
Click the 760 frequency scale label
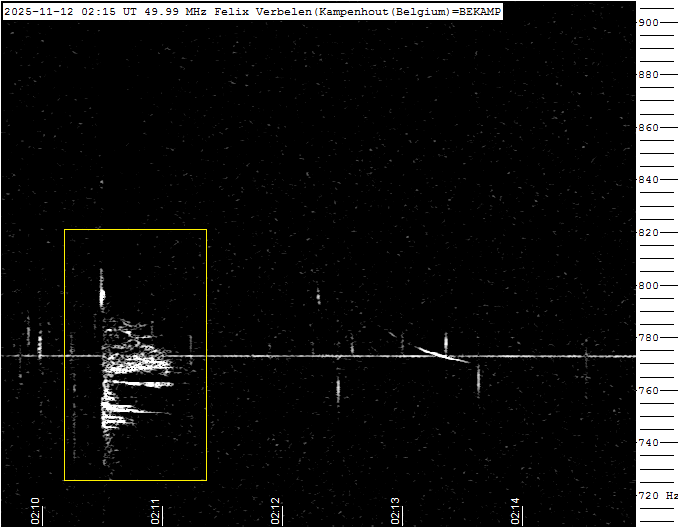(648, 390)
